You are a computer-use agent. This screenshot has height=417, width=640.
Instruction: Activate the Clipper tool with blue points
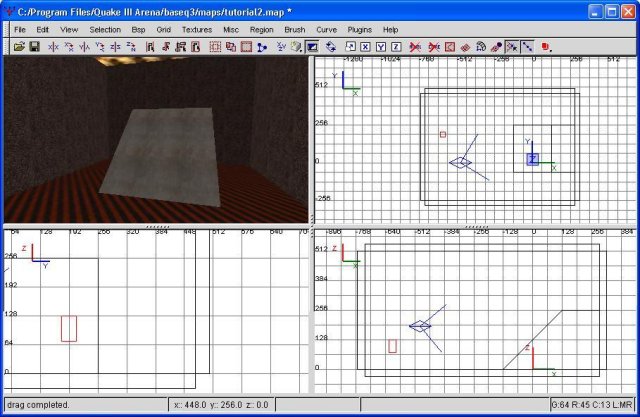[262, 47]
